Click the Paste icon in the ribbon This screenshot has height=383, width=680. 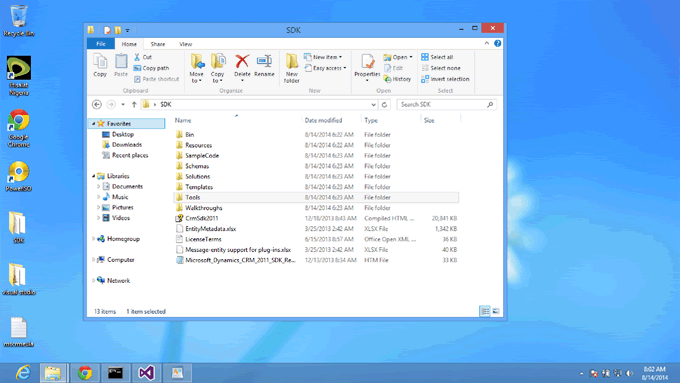(121, 66)
